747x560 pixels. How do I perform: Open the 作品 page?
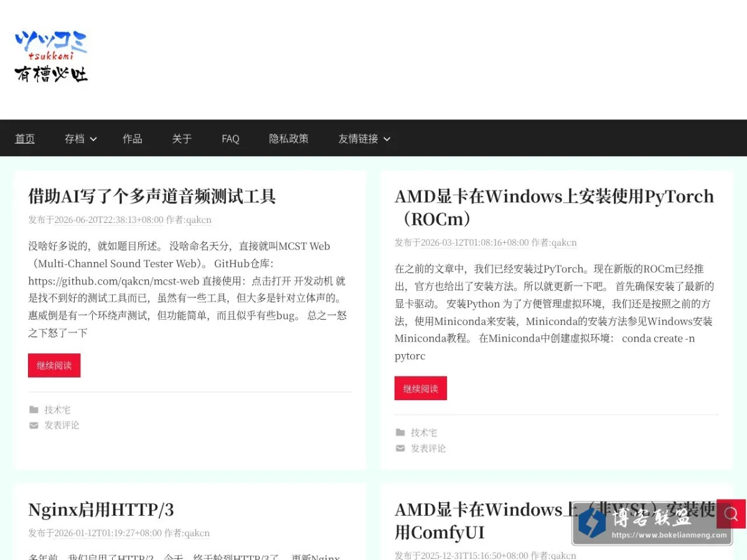pyautogui.click(x=133, y=139)
